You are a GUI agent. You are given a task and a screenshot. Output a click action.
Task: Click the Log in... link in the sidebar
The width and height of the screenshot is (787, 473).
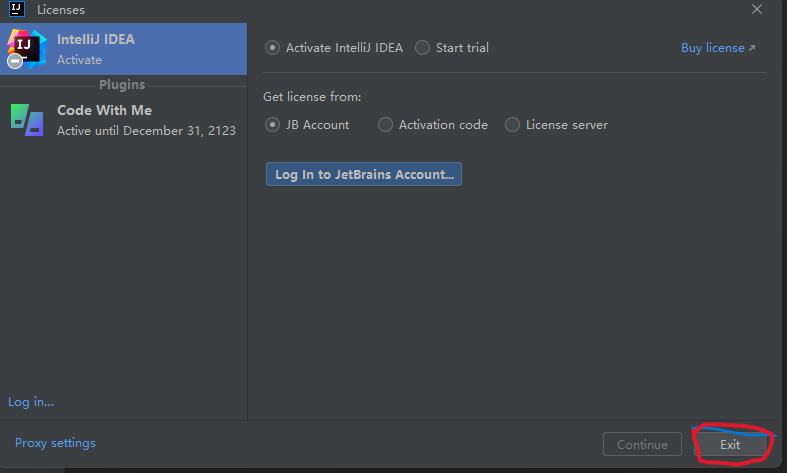[x=31, y=402]
